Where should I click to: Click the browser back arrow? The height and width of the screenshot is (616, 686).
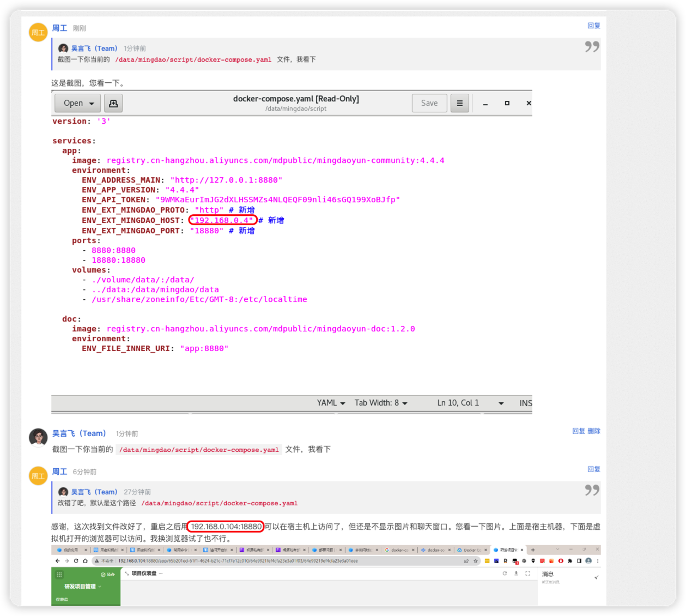point(58,561)
